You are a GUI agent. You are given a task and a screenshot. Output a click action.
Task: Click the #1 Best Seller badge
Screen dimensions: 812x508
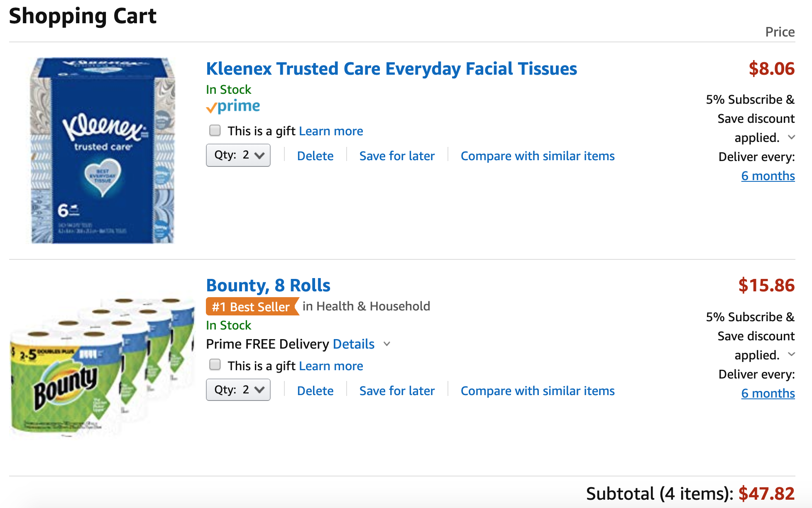[252, 307]
